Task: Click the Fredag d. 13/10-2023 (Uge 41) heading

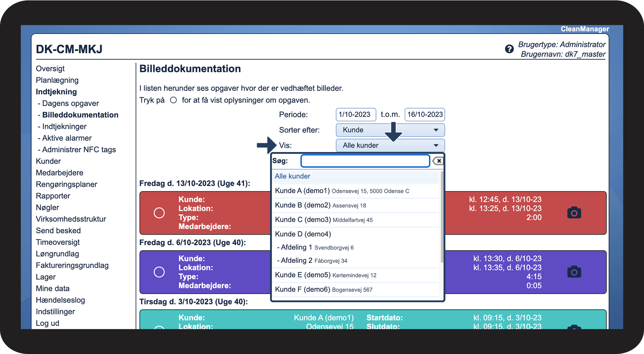Action: 195,183
